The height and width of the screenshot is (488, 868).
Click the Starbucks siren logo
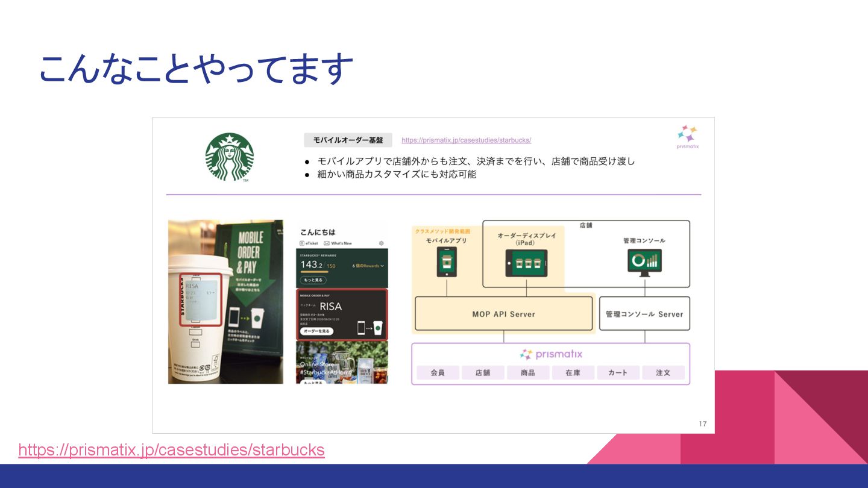[229, 157]
